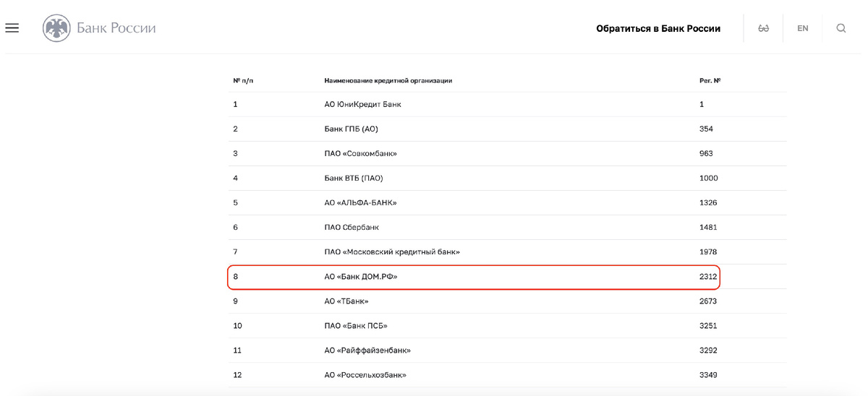Image resolution: width=868 pixels, height=396 pixels.
Task: Click the Bank of Russia eagle logo
Action: pyautogui.click(x=56, y=28)
